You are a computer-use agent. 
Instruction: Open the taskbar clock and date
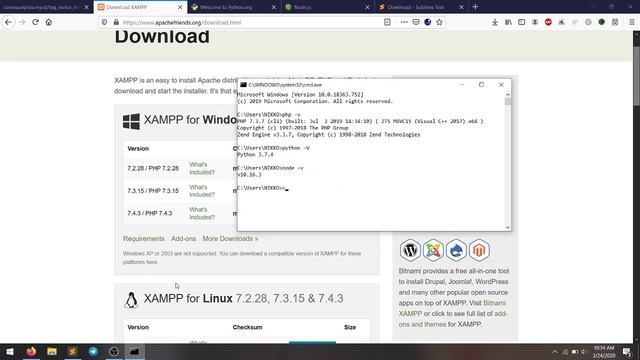604,352
